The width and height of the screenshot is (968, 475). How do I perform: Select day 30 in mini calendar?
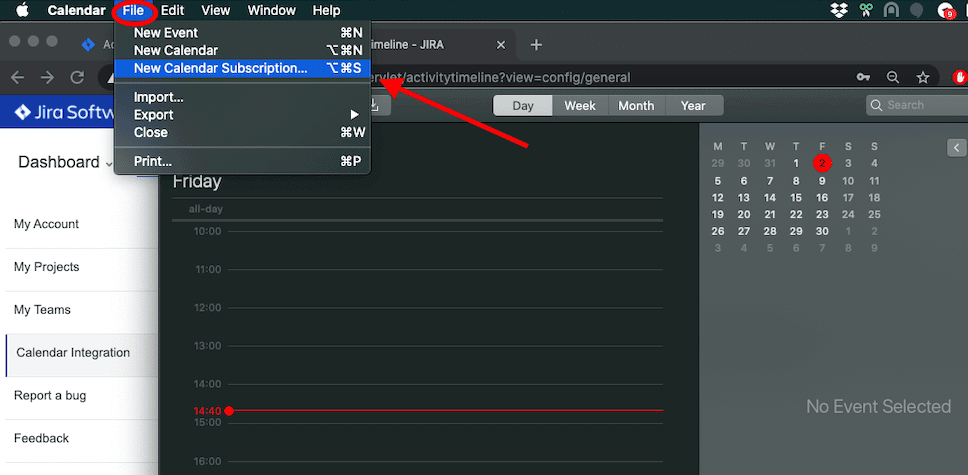tap(822, 231)
